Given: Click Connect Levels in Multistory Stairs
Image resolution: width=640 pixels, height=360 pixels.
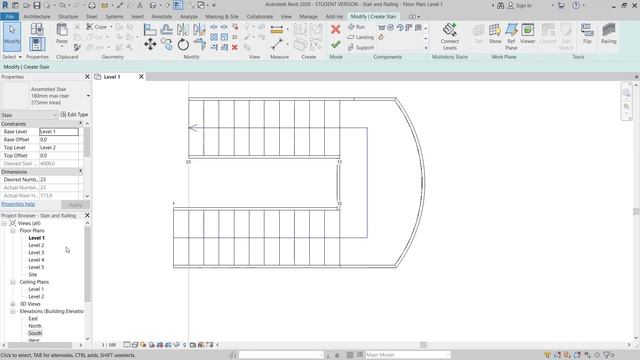Looking at the screenshot, I should point(449,37).
